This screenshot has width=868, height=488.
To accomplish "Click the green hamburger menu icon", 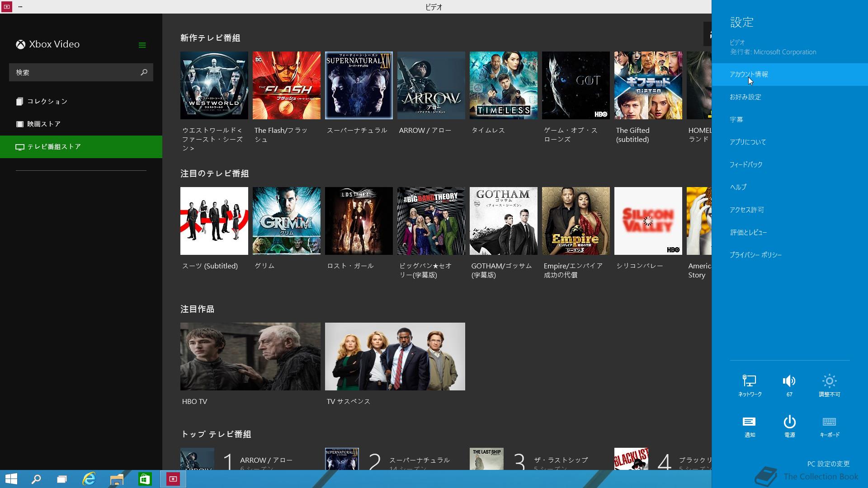I will [x=142, y=45].
